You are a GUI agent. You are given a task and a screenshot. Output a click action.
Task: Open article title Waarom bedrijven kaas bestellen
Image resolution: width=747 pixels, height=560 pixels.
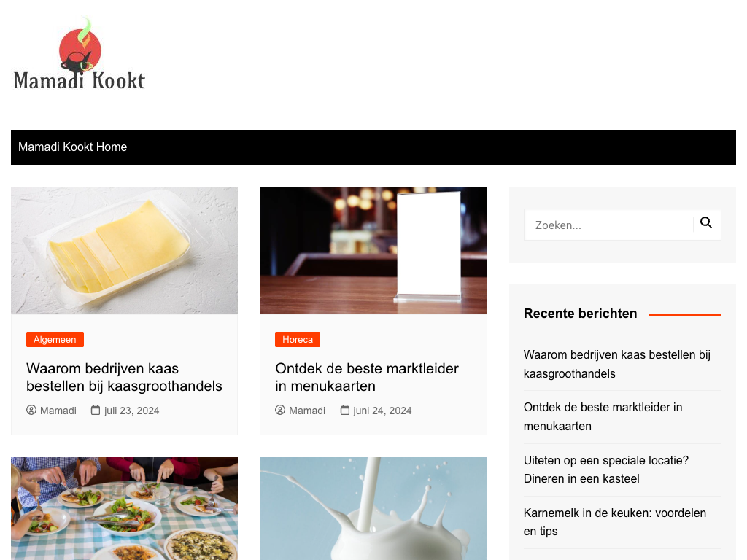[x=124, y=377]
